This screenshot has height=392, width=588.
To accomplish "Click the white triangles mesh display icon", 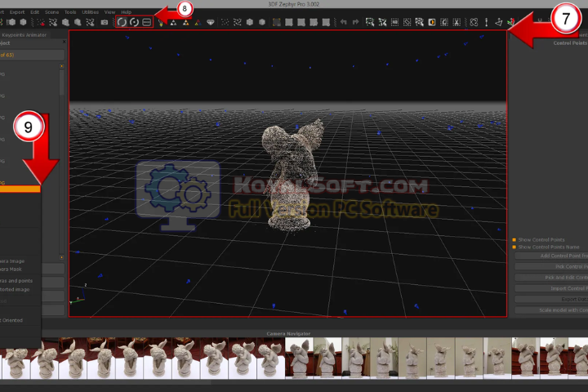I will tap(173, 23).
